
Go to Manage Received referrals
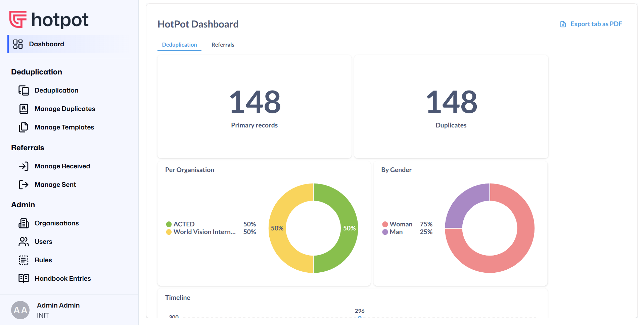point(62,166)
